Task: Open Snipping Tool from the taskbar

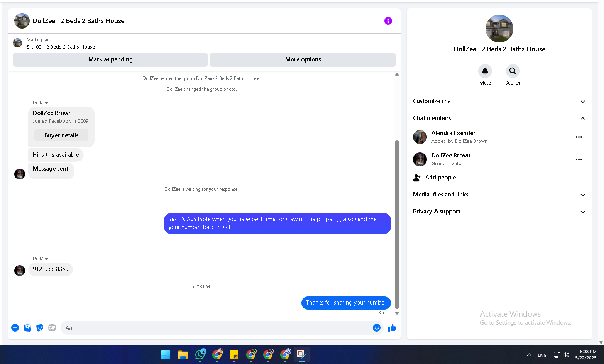Action: coord(302,355)
